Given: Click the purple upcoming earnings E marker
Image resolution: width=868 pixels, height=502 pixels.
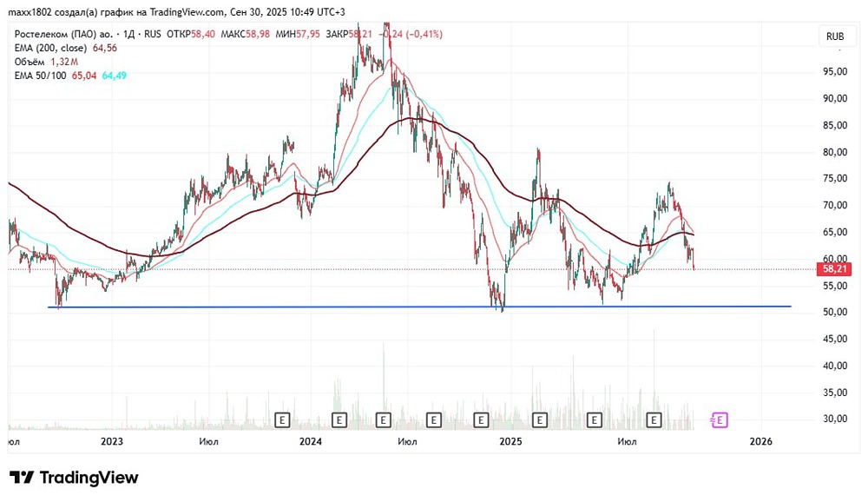Looking at the screenshot, I should tap(719, 420).
